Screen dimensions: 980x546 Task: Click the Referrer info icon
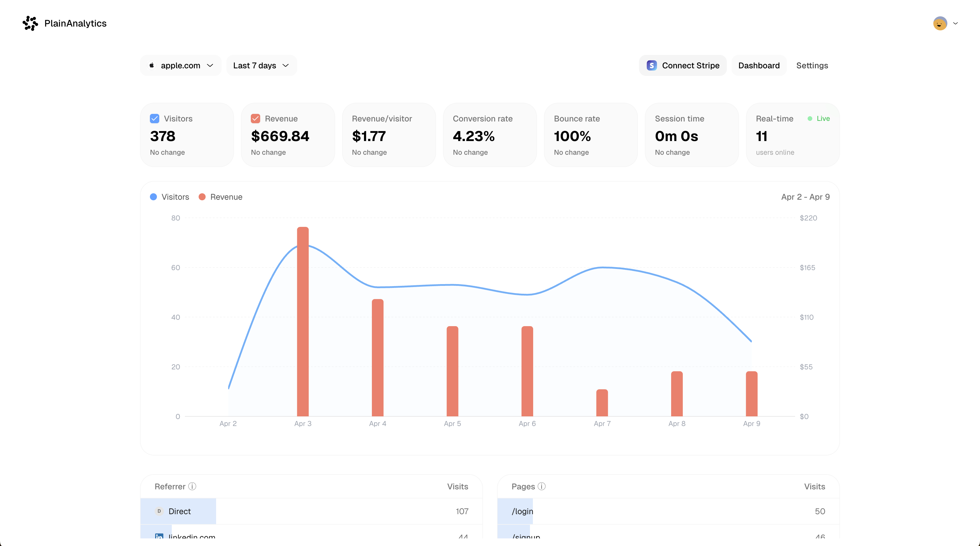(x=192, y=486)
